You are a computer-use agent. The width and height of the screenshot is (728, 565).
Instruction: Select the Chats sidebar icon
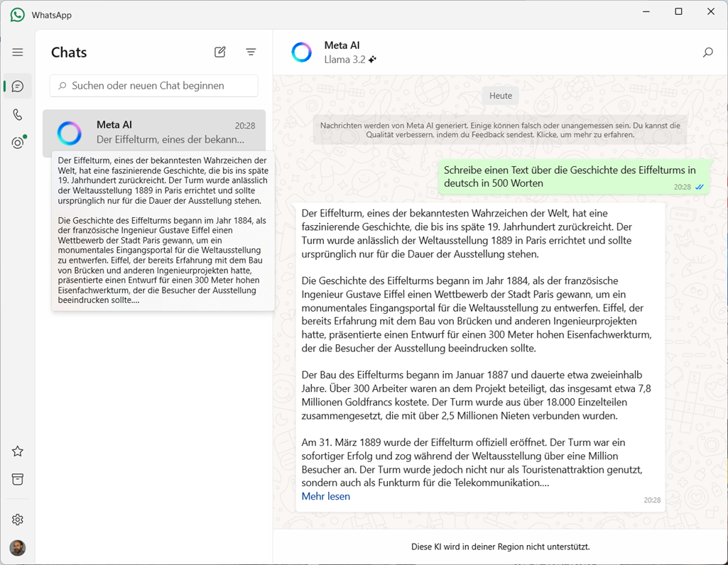pos(18,87)
